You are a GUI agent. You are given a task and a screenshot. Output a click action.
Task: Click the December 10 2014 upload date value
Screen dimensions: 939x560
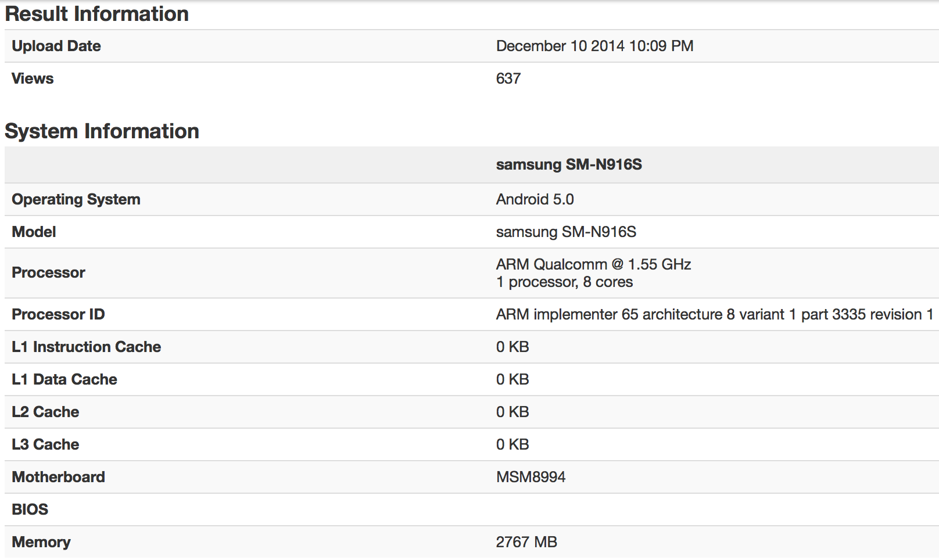click(x=594, y=46)
